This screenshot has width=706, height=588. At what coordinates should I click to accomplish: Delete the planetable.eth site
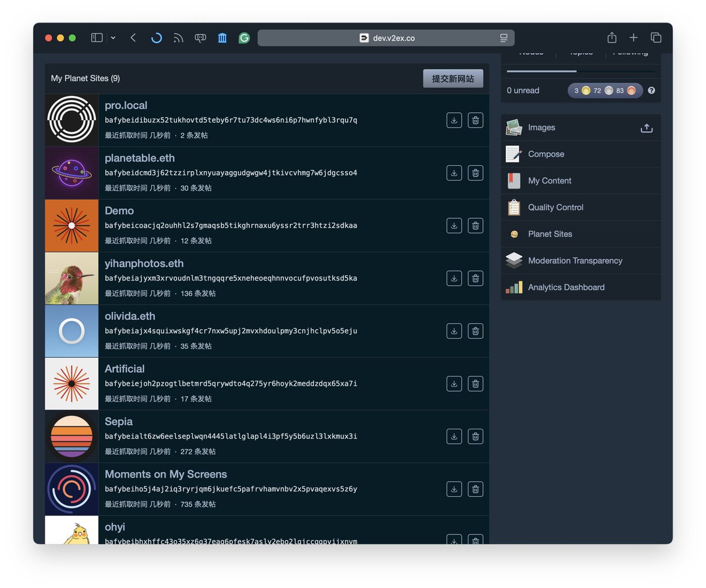(475, 173)
